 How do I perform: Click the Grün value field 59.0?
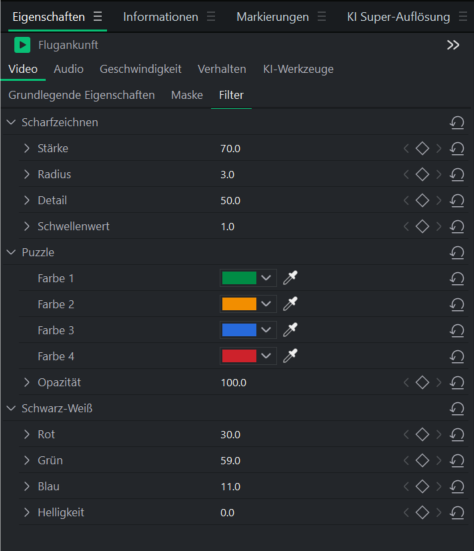pos(230,461)
